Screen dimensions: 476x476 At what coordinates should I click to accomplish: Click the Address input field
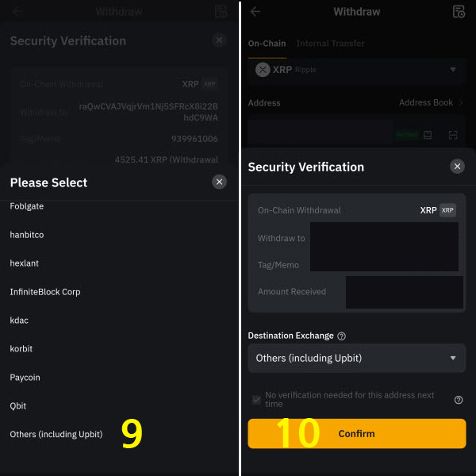[x=321, y=133]
